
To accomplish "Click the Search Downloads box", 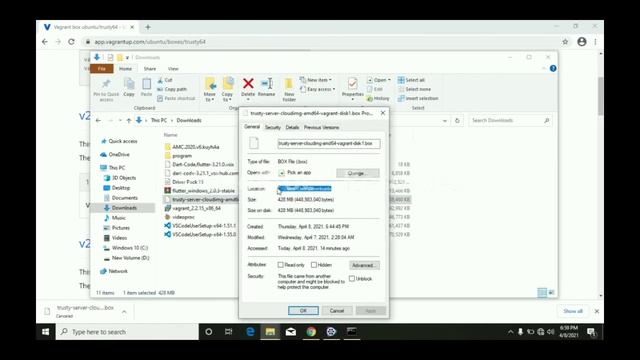I will (510, 120).
